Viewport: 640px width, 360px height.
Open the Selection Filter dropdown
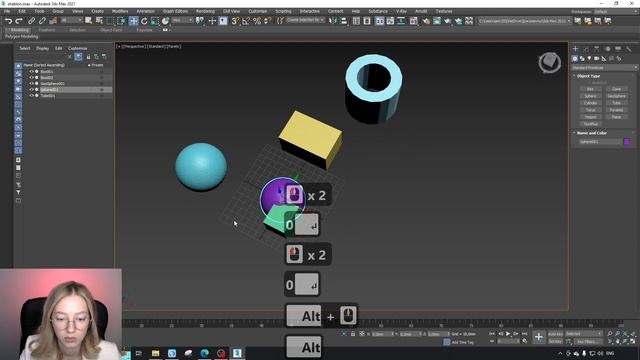[71, 20]
